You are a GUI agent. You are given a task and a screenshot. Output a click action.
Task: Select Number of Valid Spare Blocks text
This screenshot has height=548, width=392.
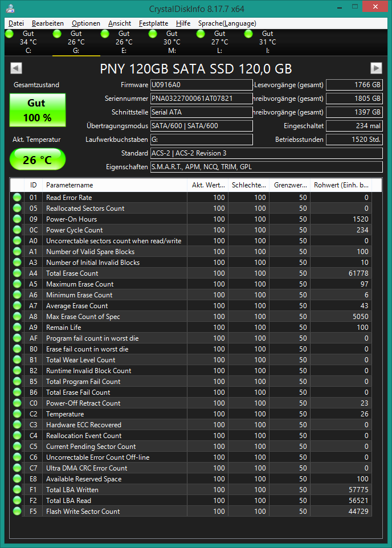pos(90,252)
